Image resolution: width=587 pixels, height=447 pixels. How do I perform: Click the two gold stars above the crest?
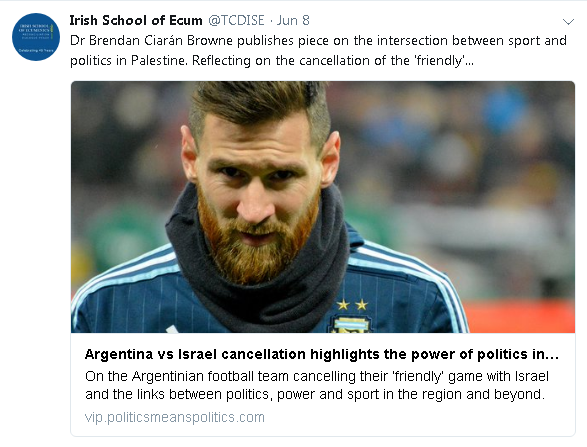[352, 304]
